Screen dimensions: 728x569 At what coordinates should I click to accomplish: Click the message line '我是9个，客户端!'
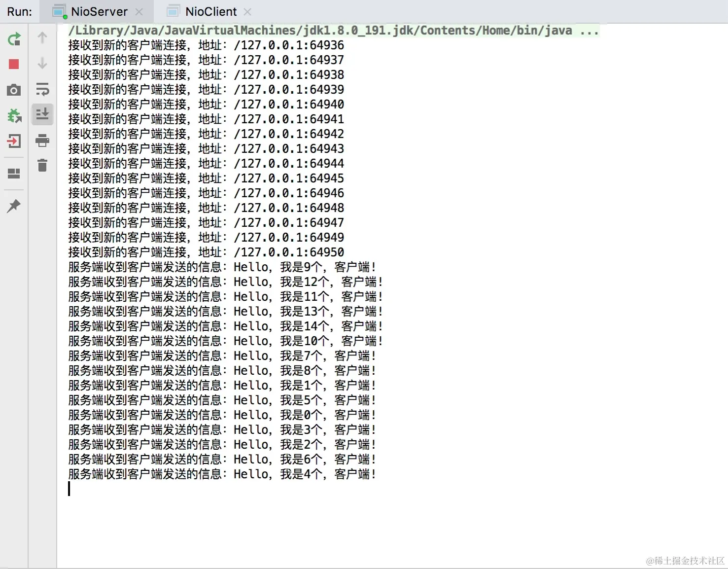pos(222,267)
